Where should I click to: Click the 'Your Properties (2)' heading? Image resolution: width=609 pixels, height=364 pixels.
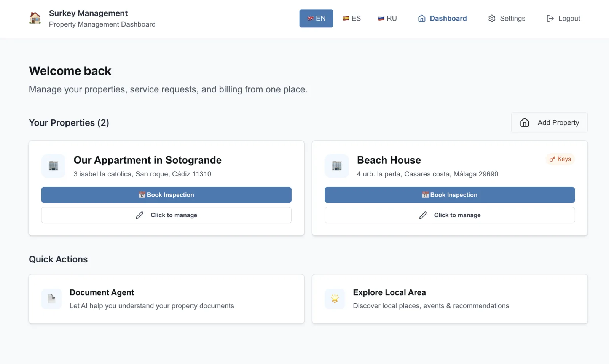tap(69, 123)
